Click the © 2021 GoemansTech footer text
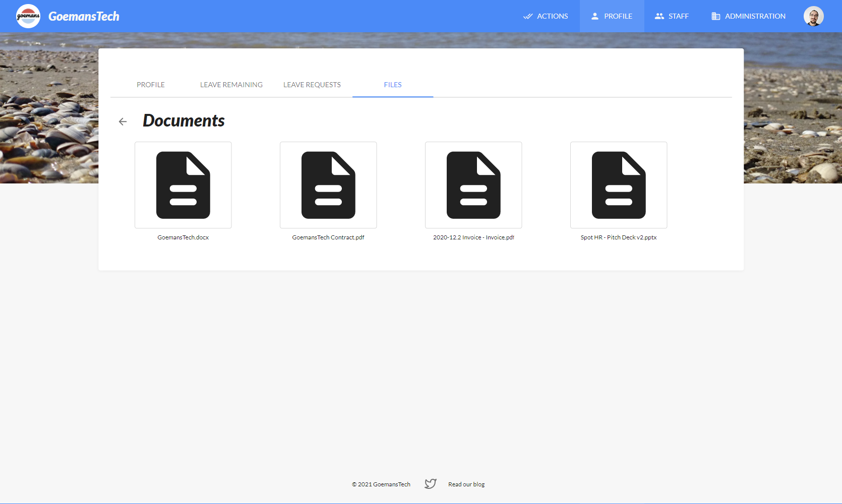842x504 pixels. pos(381,484)
